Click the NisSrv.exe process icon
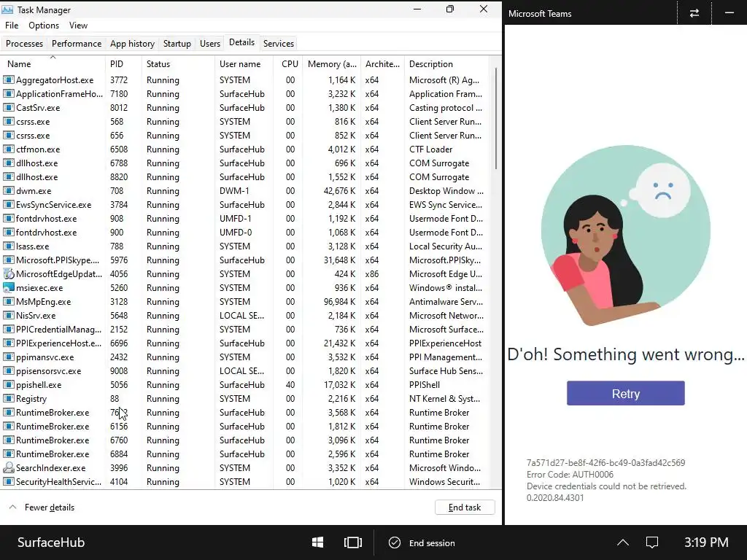The width and height of the screenshot is (747, 560). pyautogui.click(x=9, y=315)
